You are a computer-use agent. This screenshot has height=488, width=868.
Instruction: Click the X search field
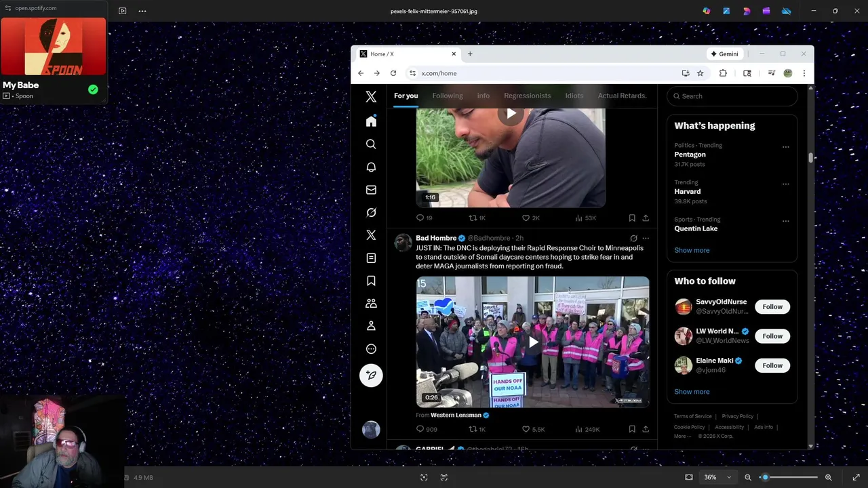pyautogui.click(x=732, y=96)
